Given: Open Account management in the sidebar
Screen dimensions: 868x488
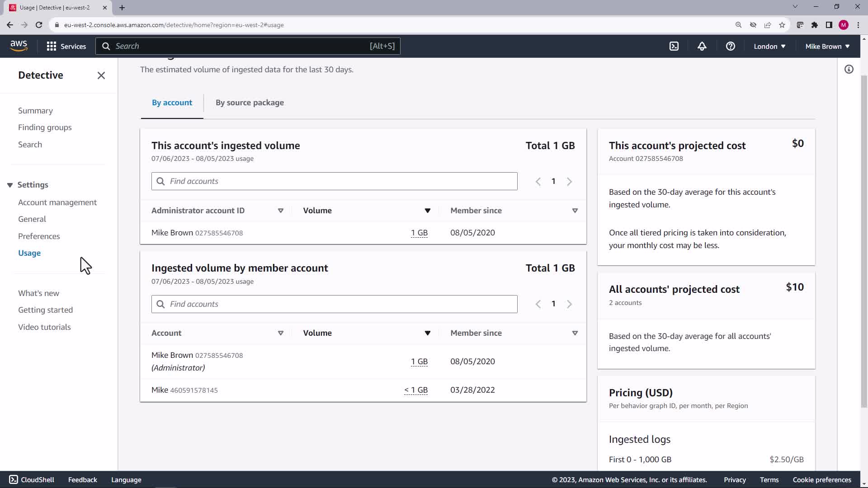Looking at the screenshot, I should (57, 202).
